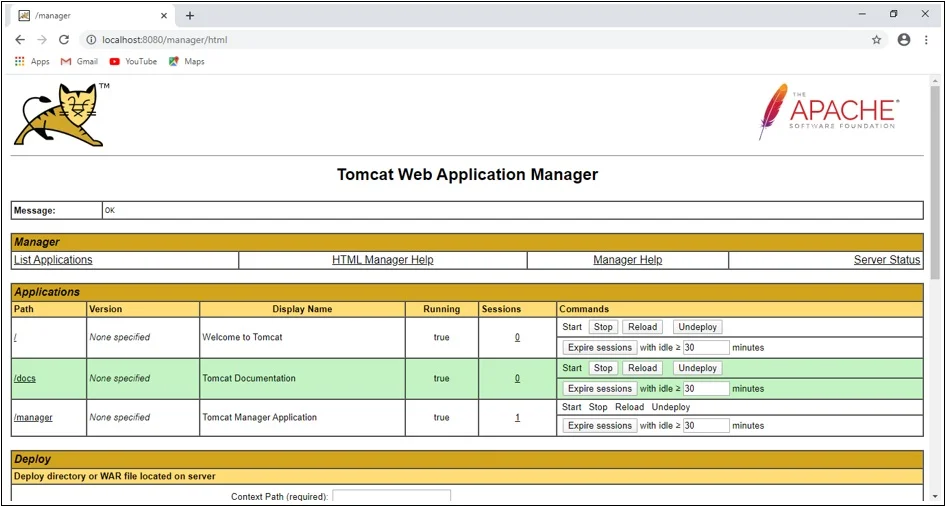Click idle minutes field for Tomcat Documentation
Screen dimensions: 946x507
coord(706,389)
